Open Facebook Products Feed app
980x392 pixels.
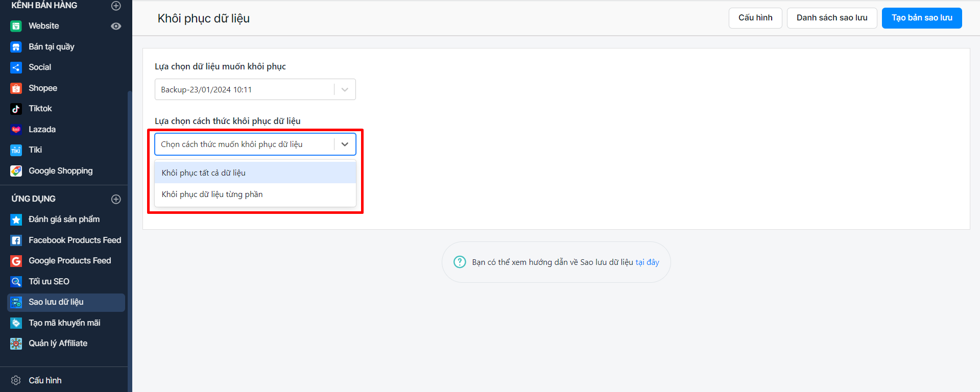click(x=75, y=240)
